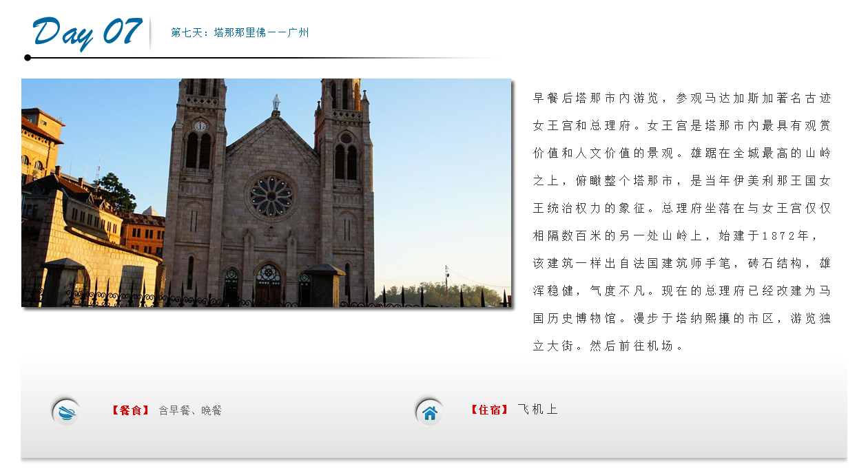Click the cathedral's central arched doorway
The image size is (868, 473).
268,285
